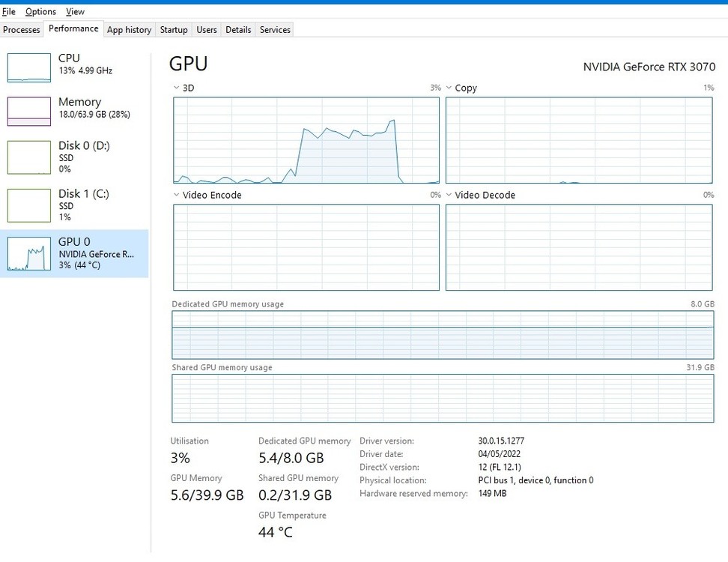Go to the Users tab
This screenshot has height=562, width=728.
(x=207, y=30)
